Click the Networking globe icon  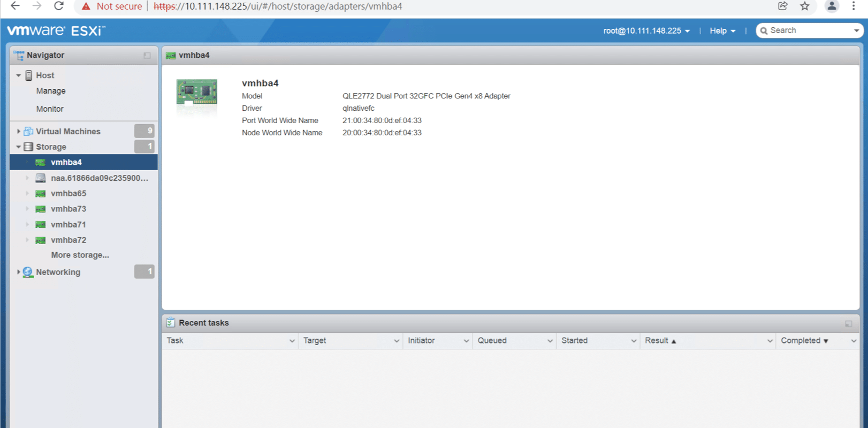click(x=28, y=272)
